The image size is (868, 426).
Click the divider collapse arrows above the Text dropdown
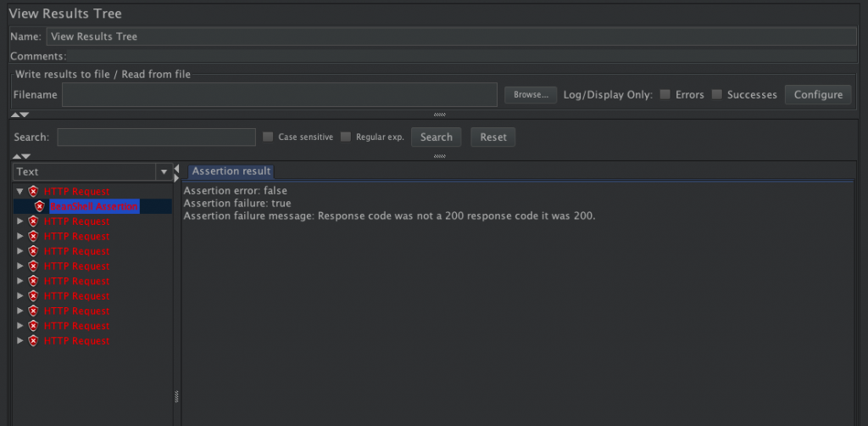pyautogui.click(x=20, y=156)
